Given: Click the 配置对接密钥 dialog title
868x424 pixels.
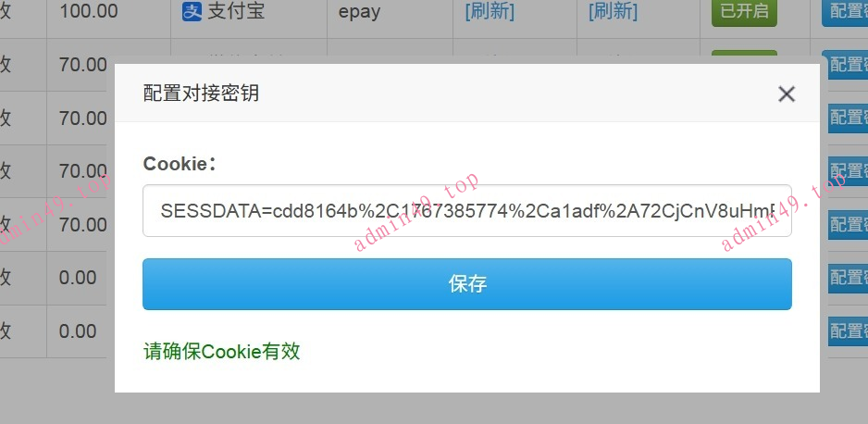Looking at the screenshot, I should [201, 93].
